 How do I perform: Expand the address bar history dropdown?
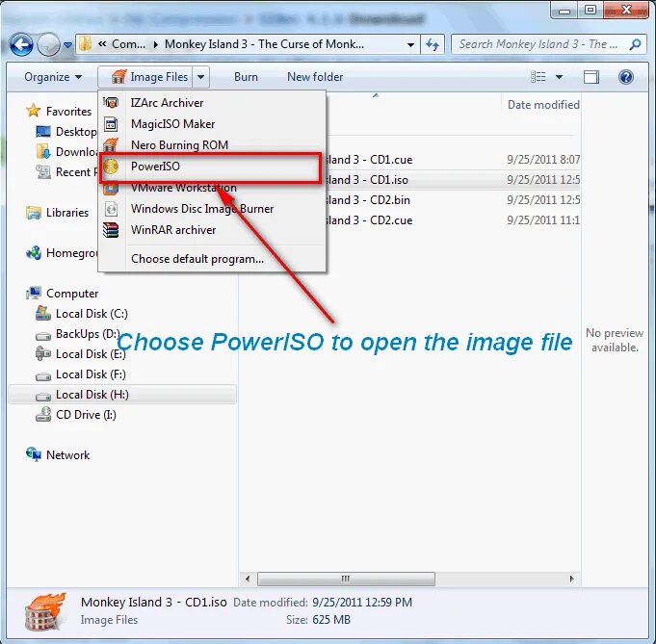pos(410,44)
